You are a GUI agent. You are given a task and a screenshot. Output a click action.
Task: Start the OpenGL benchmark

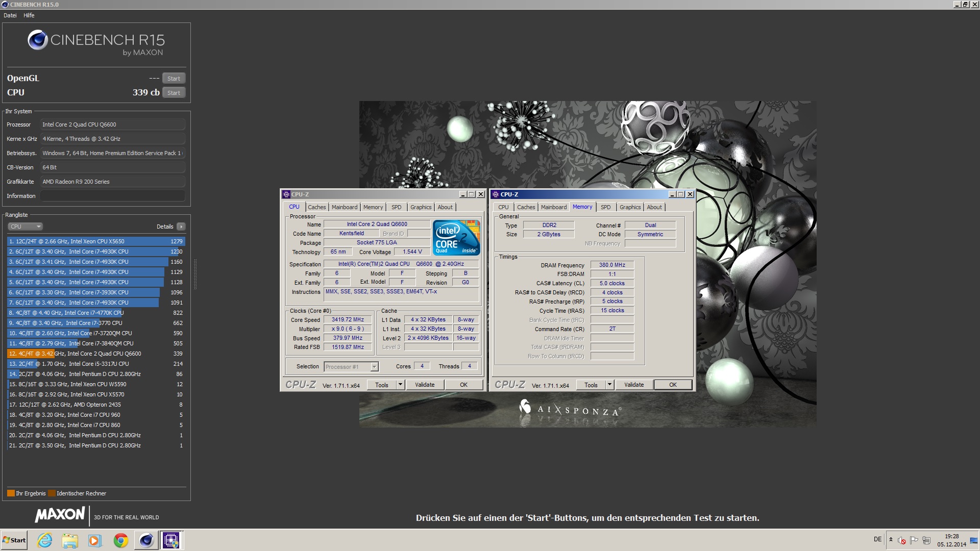pos(174,79)
